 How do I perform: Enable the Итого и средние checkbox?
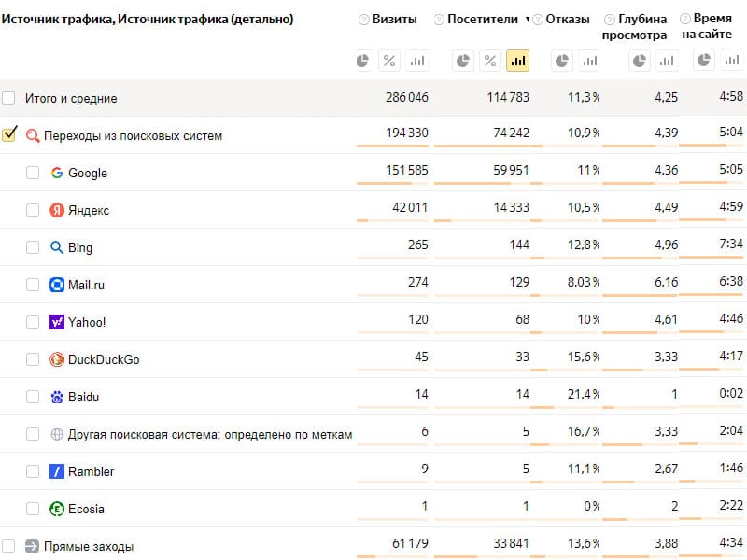pos(8,98)
